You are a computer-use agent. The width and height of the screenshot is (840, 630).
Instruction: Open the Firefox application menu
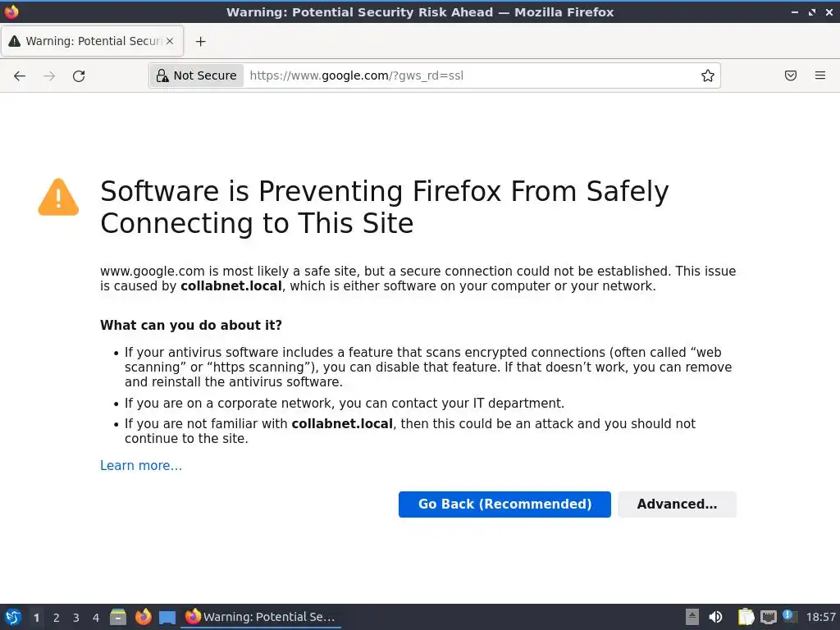(x=820, y=75)
